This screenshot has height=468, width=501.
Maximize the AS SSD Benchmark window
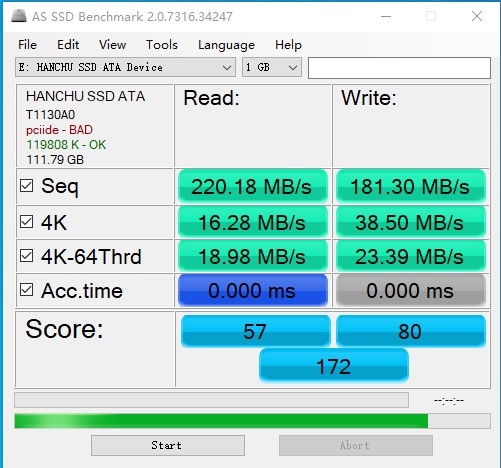pos(431,16)
